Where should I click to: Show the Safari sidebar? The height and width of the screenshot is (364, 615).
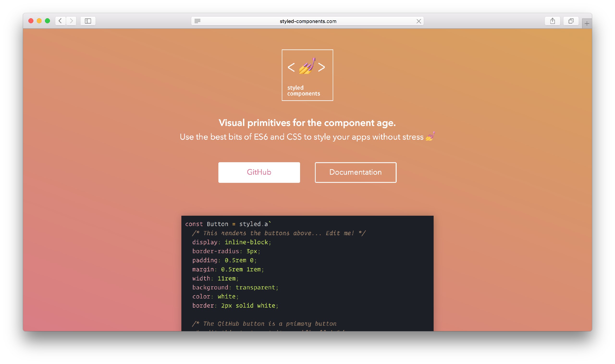[x=88, y=21]
